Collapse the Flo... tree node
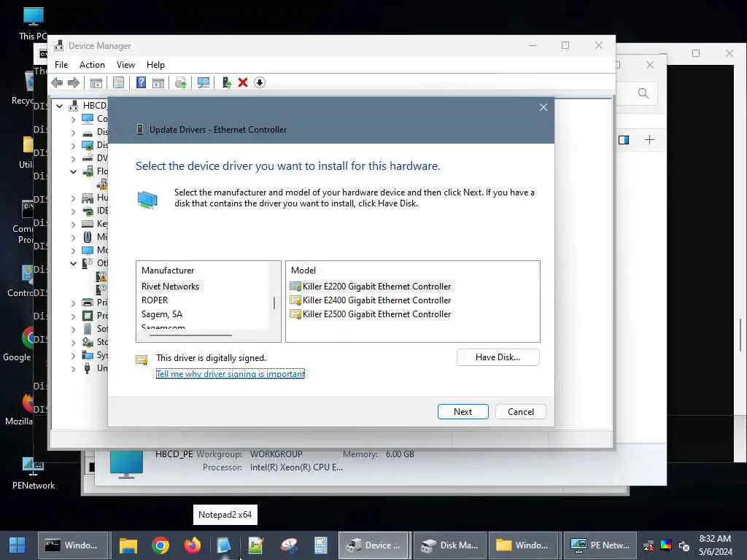The image size is (747, 560). pos(74,171)
